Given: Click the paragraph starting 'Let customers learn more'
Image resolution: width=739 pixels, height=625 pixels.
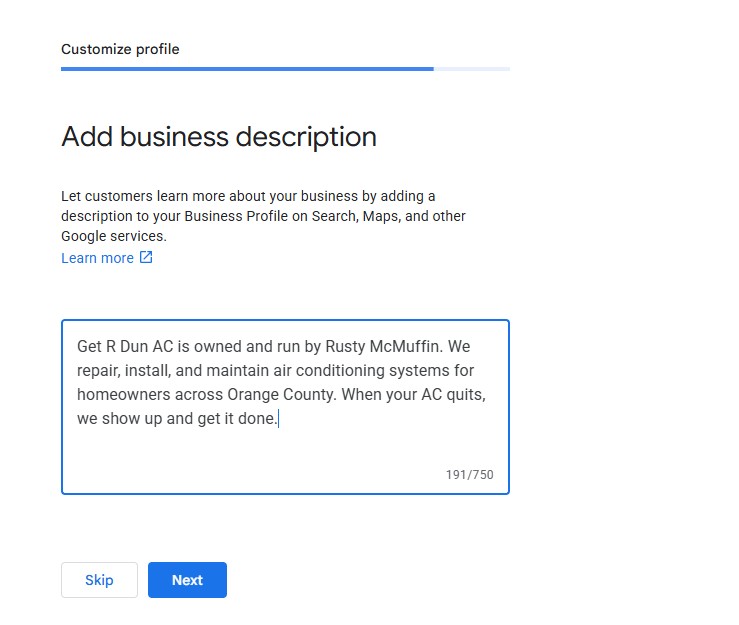Looking at the screenshot, I should tap(263, 216).
